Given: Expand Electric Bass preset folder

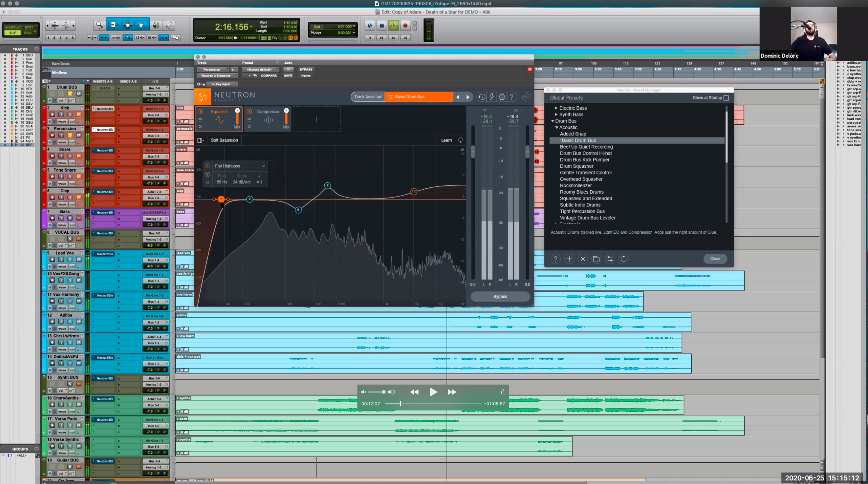Looking at the screenshot, I should (556, 108).
